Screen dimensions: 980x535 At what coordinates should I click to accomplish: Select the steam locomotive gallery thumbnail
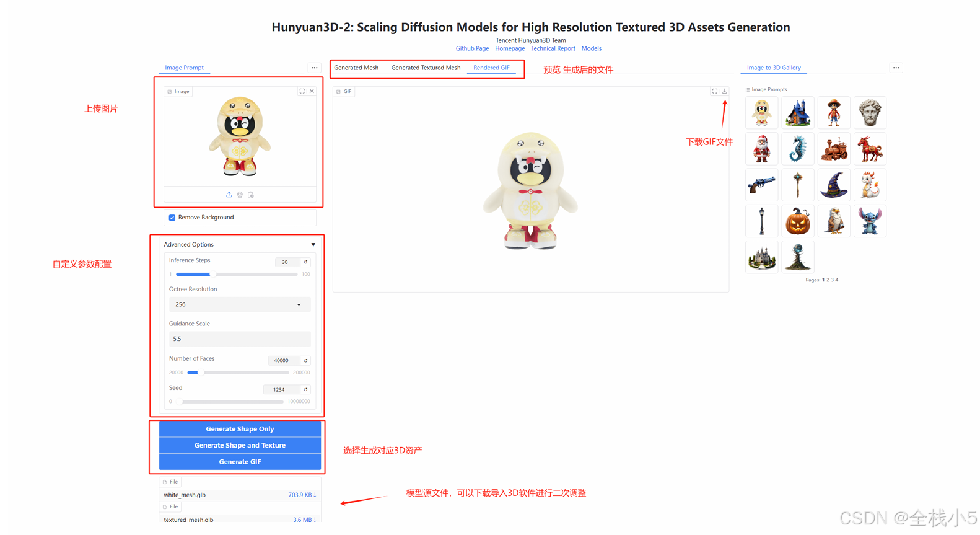point(834,149)
